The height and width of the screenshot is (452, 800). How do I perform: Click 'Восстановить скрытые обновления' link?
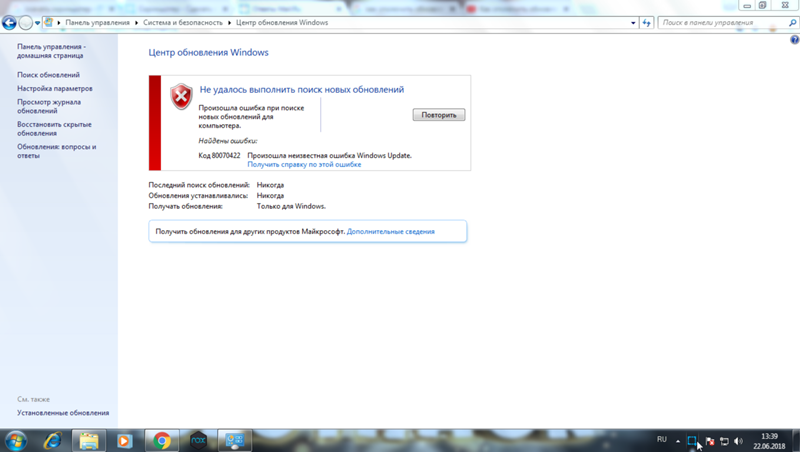(x=54, y=129)
